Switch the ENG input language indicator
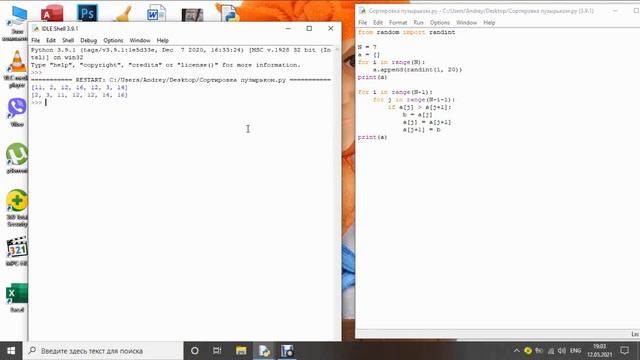 click(x=575, y=351)
